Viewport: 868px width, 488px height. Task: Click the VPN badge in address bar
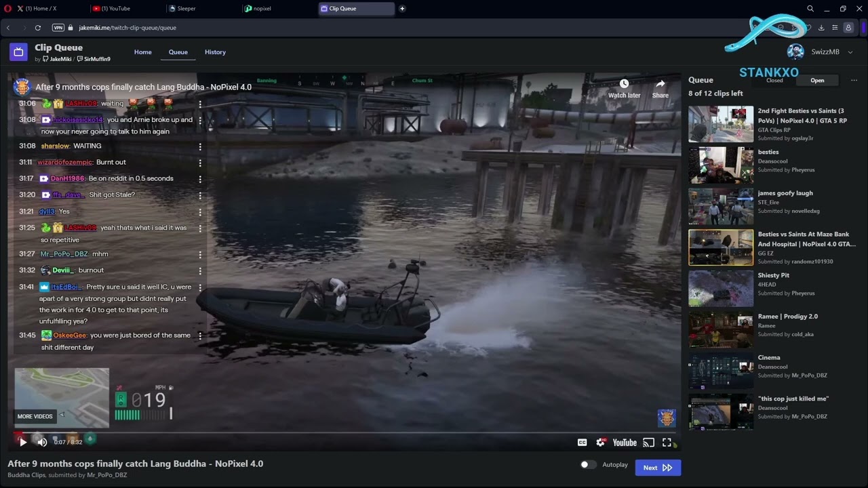click(58, 28)
